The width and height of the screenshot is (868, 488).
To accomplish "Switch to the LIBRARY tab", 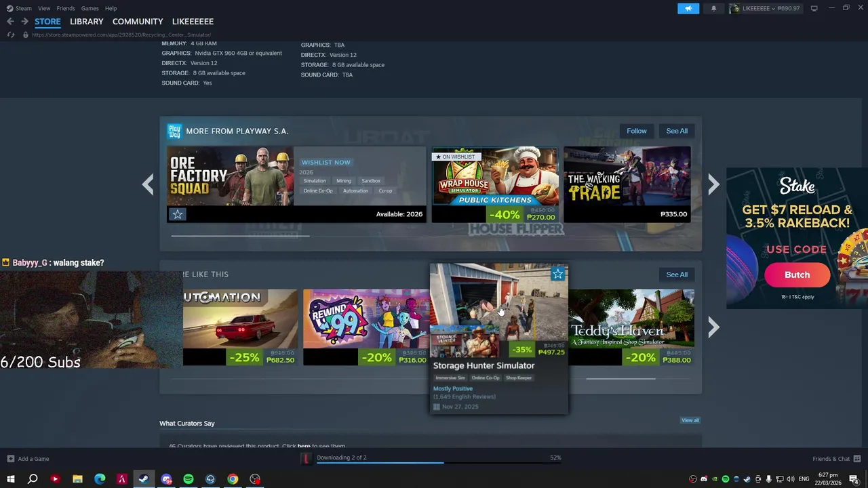I will tap(87, 22).
